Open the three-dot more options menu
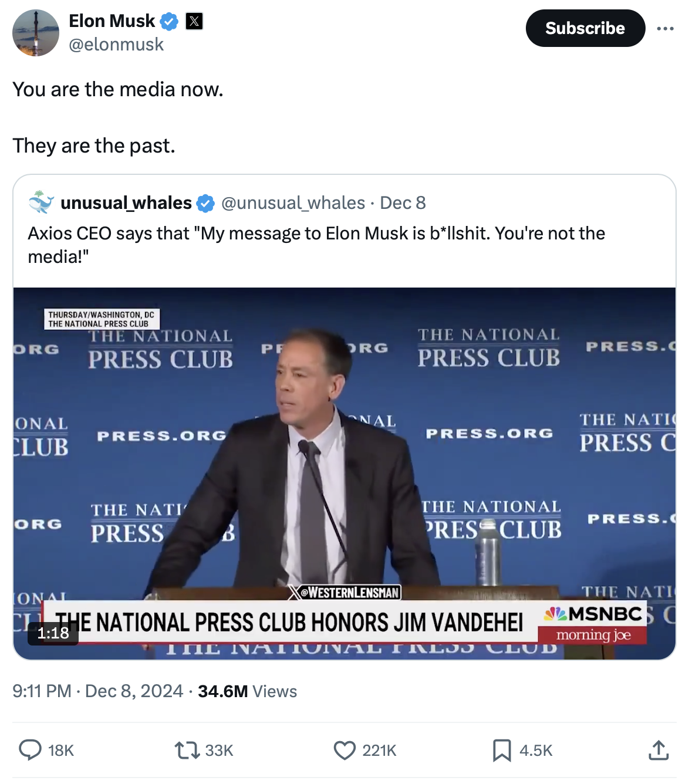 point(665,28)
